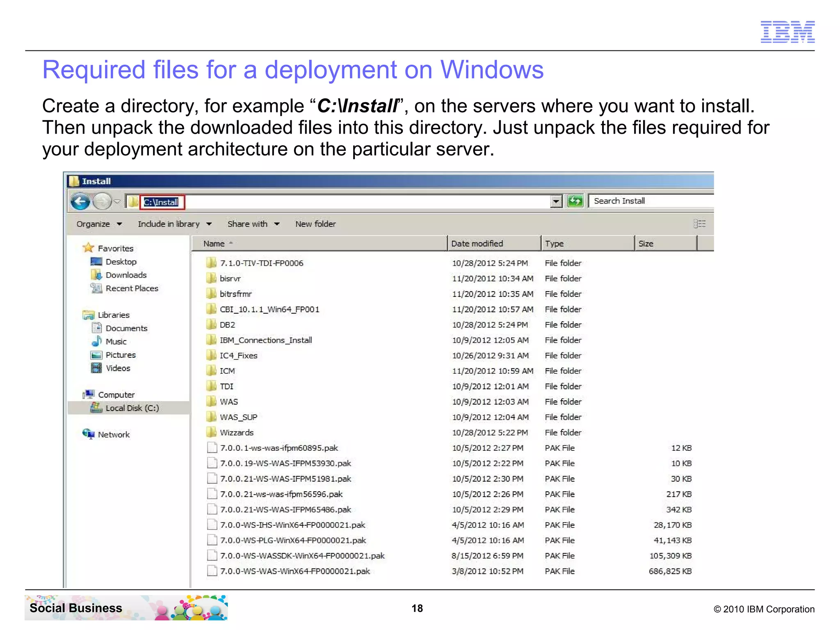Click the green Refresh button
The image size is (840, 630).
[x=575, y=201]
